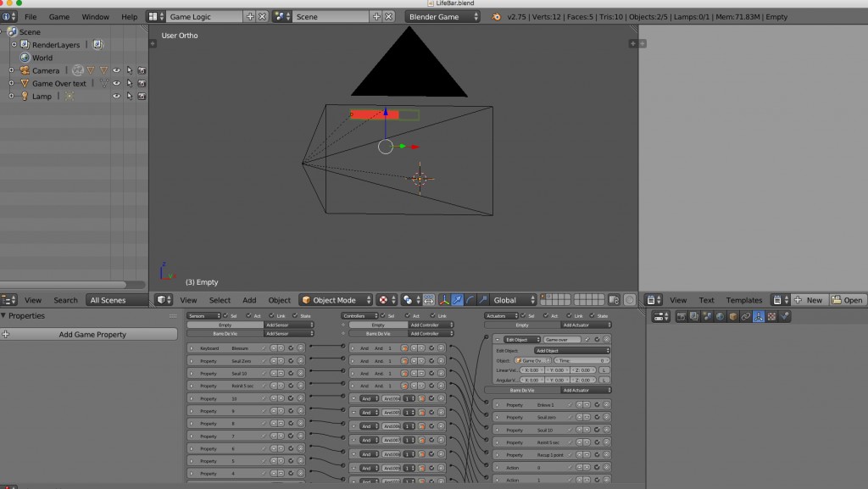Click the World icon in outliner
This screenshot has width=868, height=489.
point(25,58)
